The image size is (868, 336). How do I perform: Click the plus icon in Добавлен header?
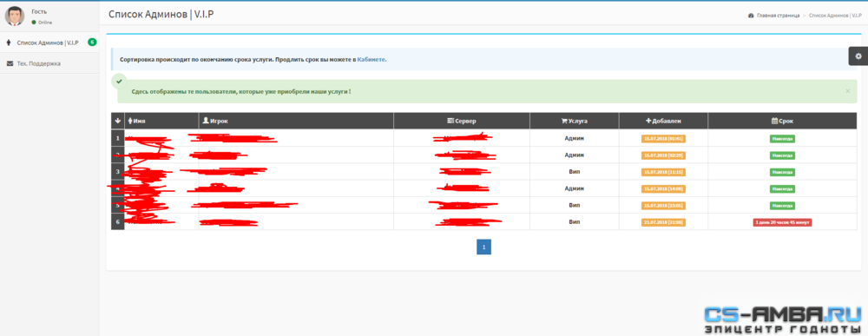[648, 121]
